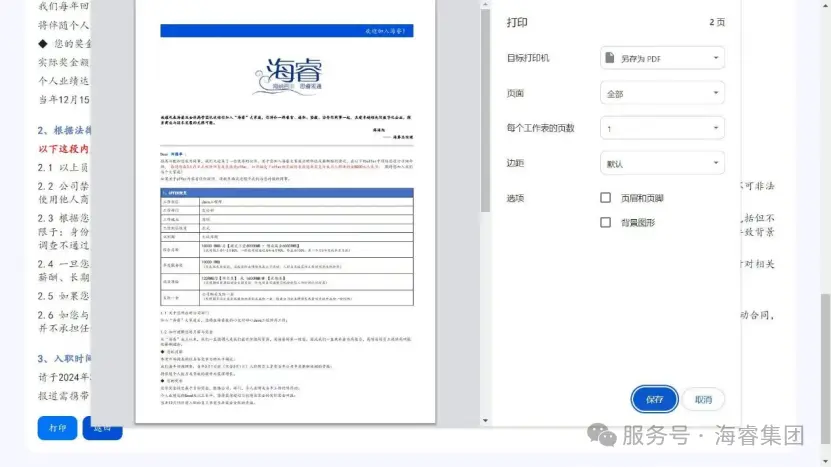Viewport: 831px width, 468px height.
Task: Click the blue button beside 打印 at bottom left
Action: (103, 427)
